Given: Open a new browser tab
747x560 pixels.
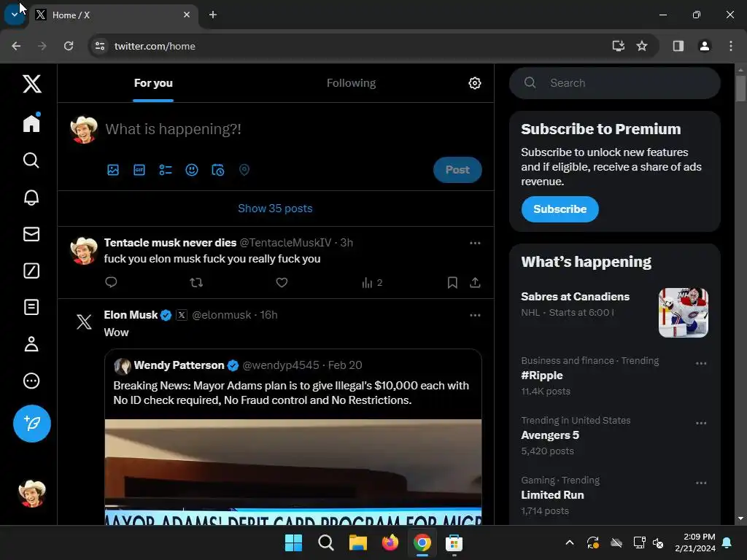Looking at the screenshot, I should [x=213, y=15].
